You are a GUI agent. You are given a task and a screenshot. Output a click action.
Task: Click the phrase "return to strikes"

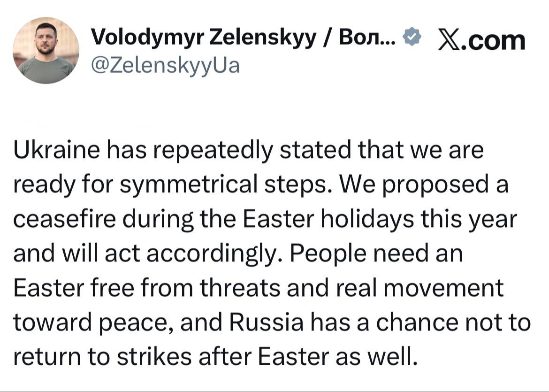[99, 356]
